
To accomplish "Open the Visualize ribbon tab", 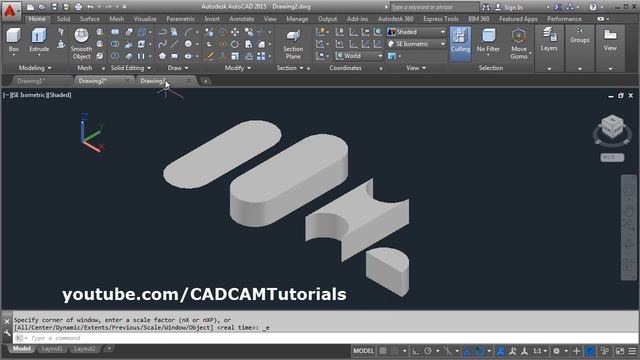I will (145, 19).
